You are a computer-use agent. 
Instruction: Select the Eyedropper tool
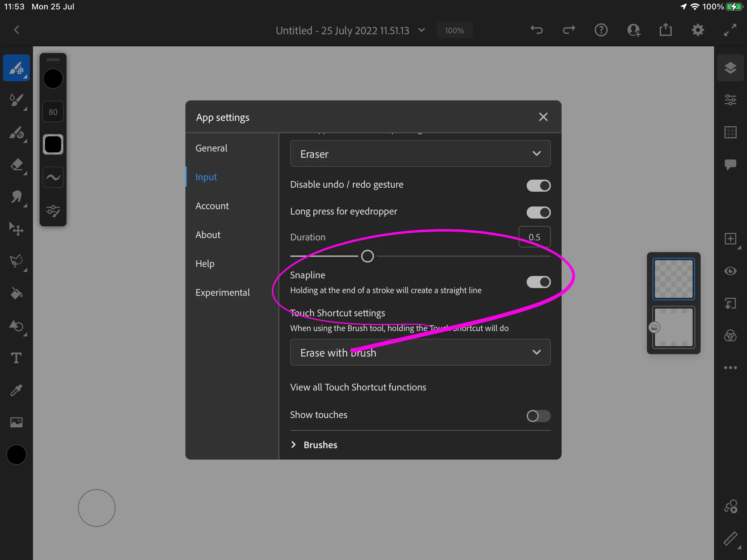16,390
